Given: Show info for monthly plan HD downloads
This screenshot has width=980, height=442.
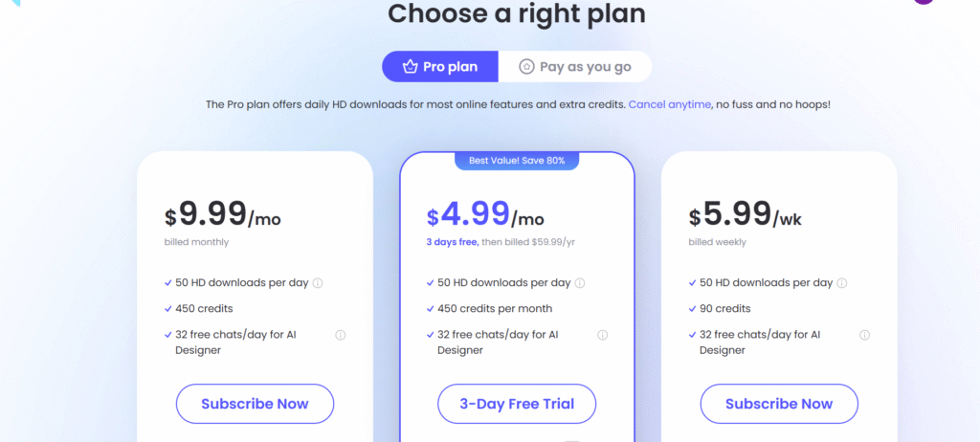Looking at the screenshot, I should coord(318,283).
